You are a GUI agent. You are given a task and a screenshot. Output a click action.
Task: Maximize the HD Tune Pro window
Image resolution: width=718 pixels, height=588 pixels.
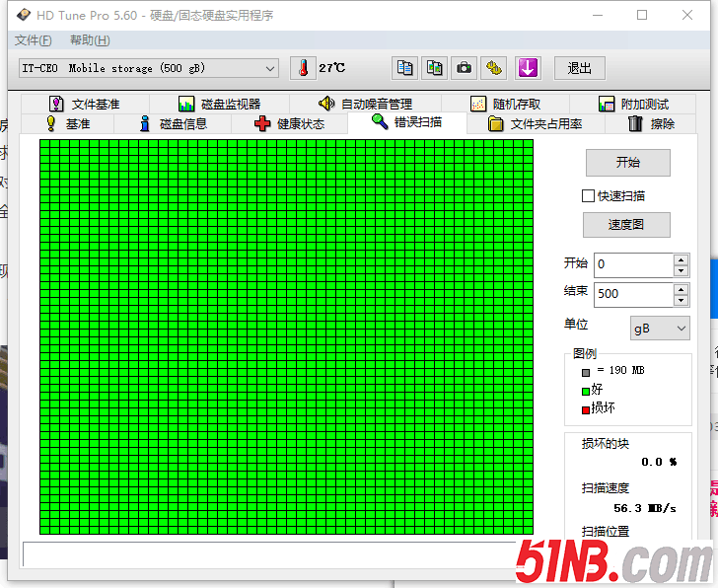coord(642,15)
